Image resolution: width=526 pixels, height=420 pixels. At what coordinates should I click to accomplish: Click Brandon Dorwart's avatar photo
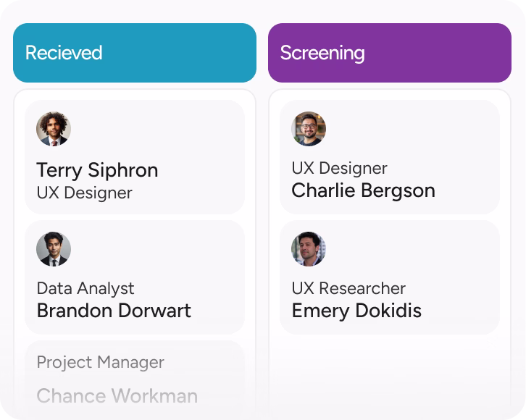coord(54,248)
